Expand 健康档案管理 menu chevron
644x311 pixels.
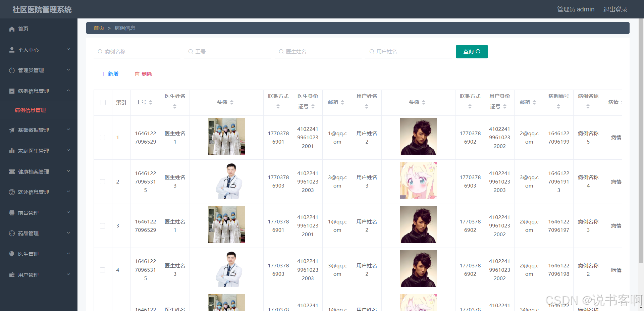point(68,171)
